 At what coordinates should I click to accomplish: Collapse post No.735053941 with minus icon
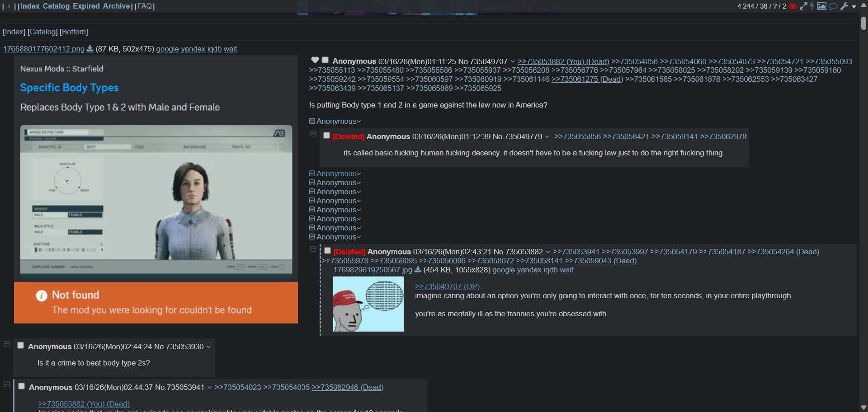pos(7,384)
